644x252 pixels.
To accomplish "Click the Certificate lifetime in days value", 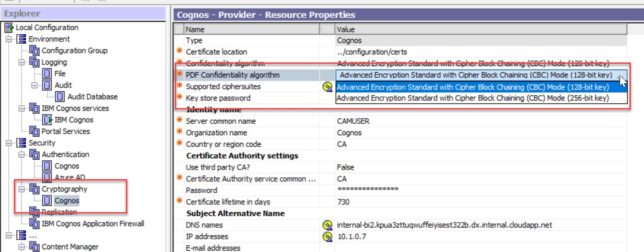I will click(343, 202).
